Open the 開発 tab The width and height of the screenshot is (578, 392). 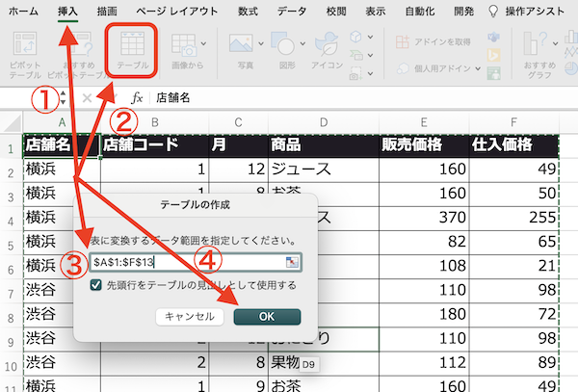tap(463, 12)
